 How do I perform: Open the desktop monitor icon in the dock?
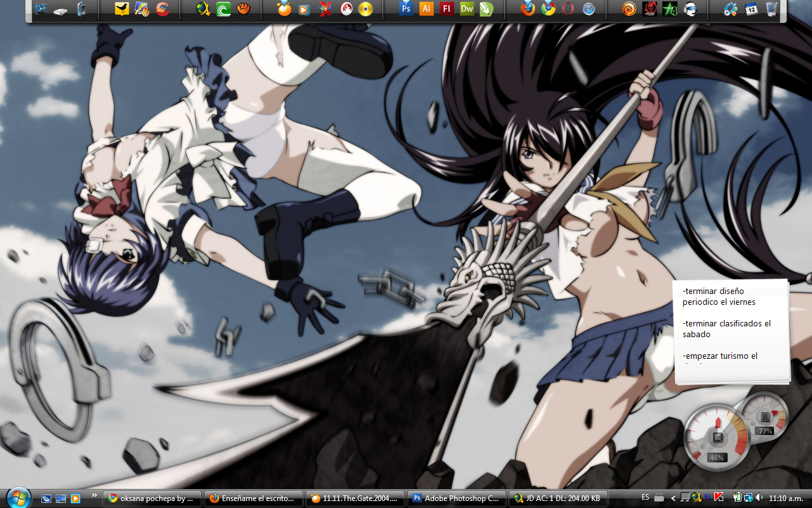point(41,9)
